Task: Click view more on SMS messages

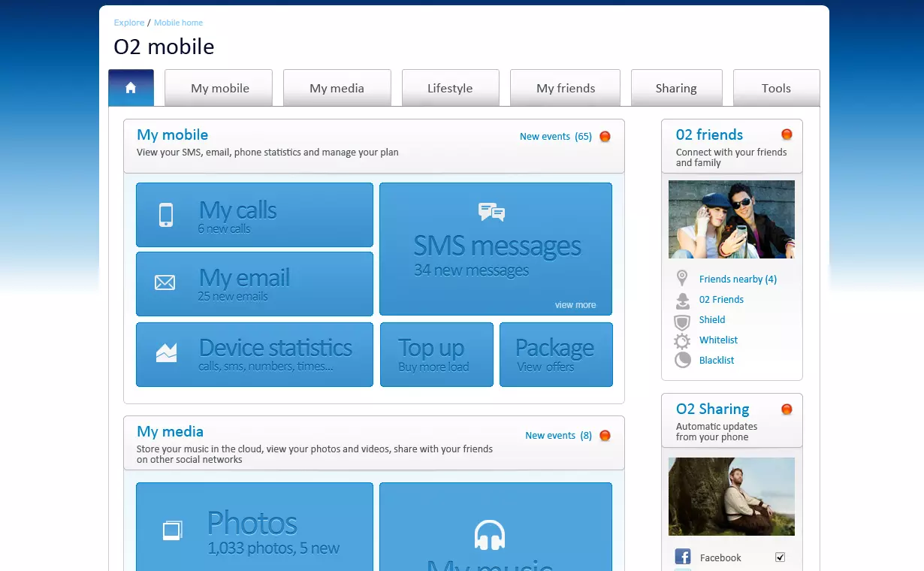Action: [575, 305]
